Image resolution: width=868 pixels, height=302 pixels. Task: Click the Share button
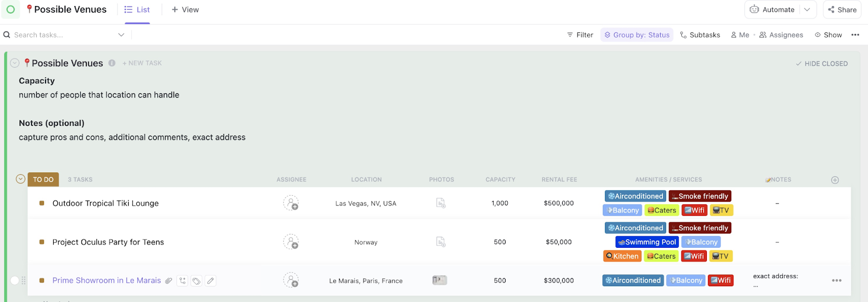tap(842, 10)
